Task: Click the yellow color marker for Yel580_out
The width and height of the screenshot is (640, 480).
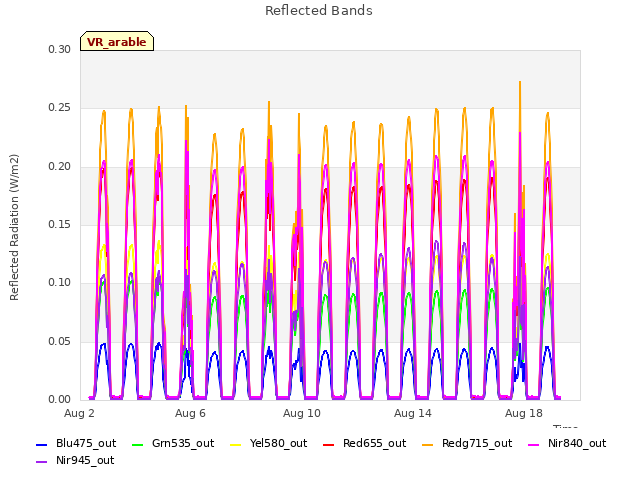Action: (x=236, y=444)
